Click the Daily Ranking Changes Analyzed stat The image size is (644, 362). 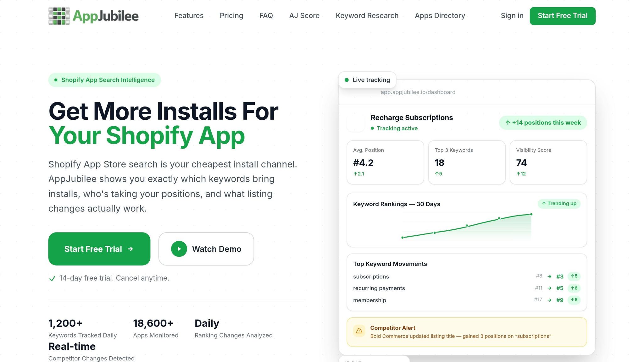click(233, 328)
